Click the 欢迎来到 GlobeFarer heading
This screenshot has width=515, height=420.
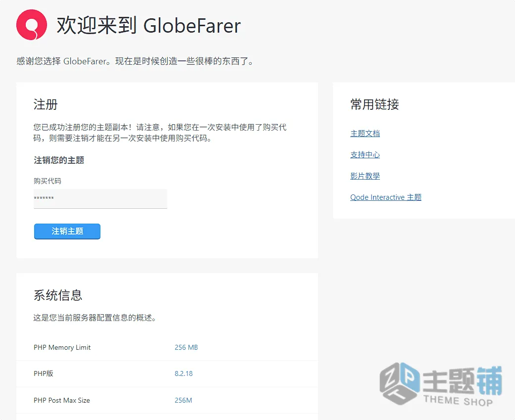[149, 25]
